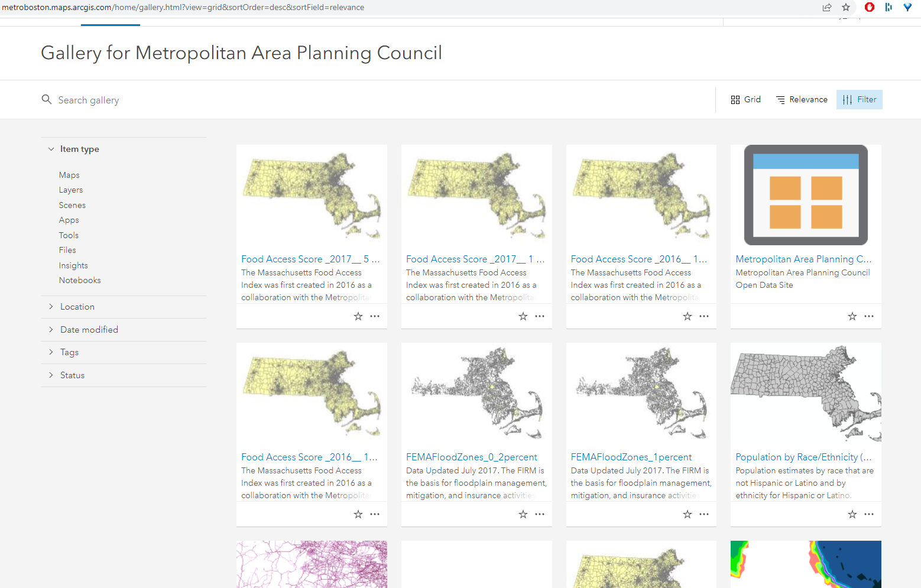This screenshot has height=588, width=921.
Task: Star the second-row Food Access Score _2016__ card
Action: (358, 514)
